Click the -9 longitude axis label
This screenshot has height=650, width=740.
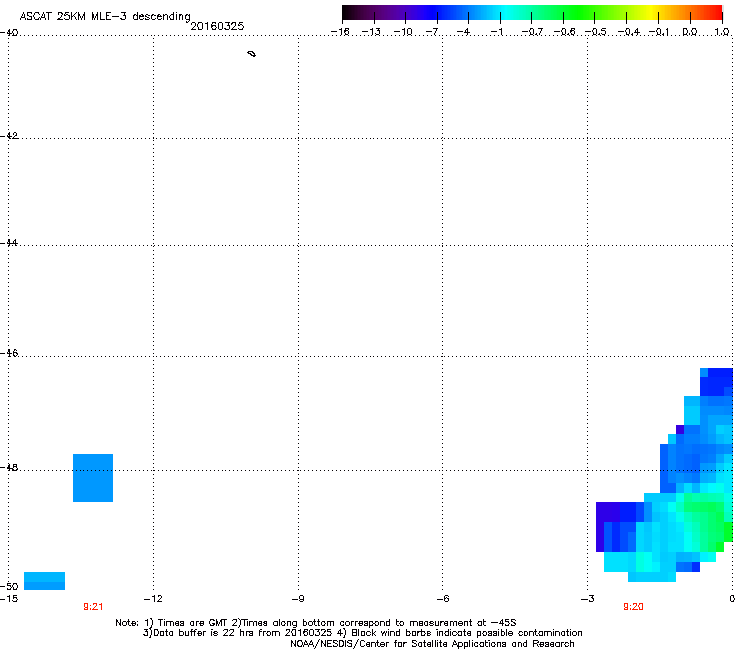point(298,599)
